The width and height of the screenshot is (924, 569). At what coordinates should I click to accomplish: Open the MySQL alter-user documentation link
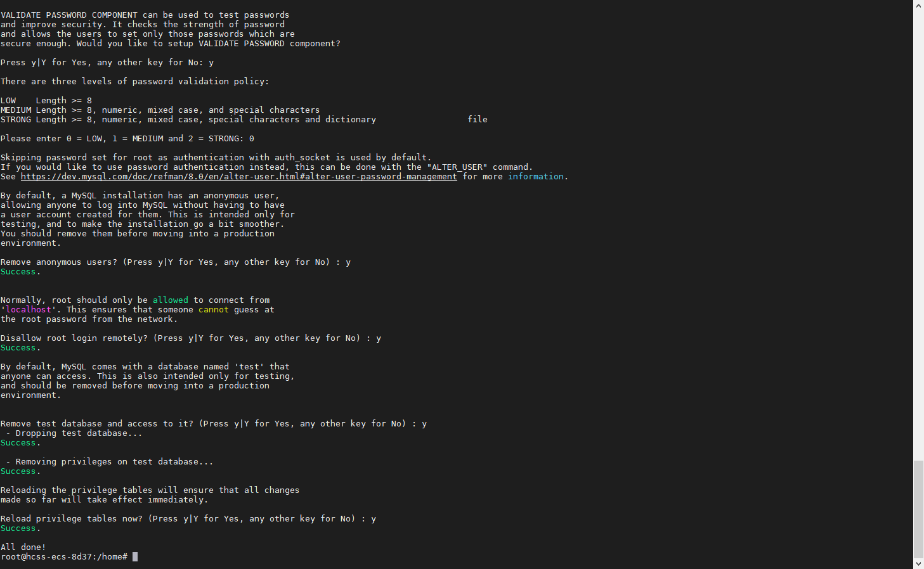coord(238,177)
